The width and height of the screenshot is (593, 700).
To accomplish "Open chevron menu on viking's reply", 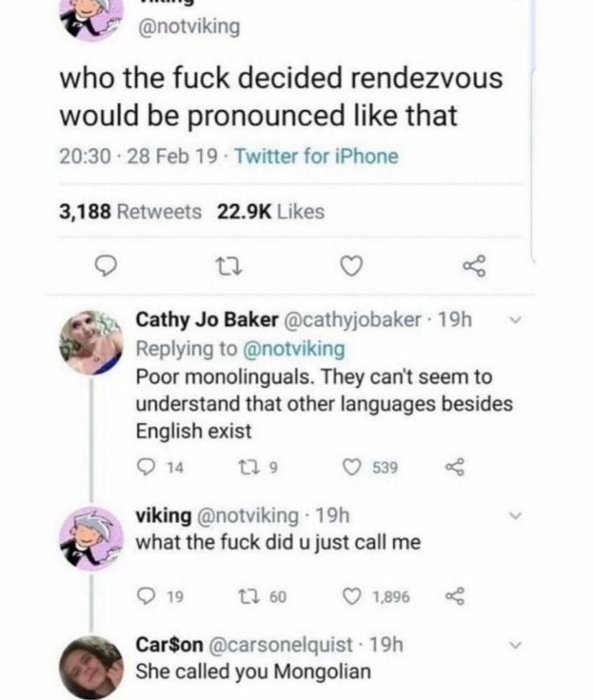I will click(516, 515).
